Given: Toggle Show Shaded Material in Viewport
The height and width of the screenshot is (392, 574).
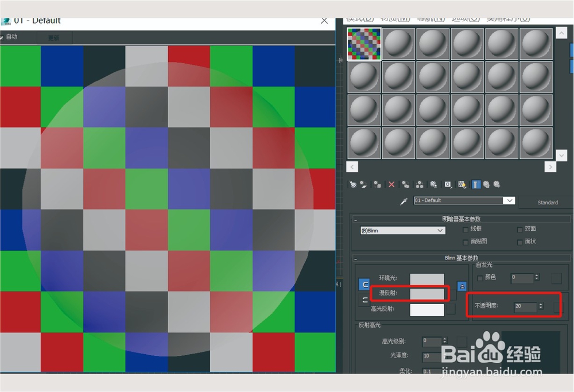Looking at the screenshot, I should click(462, 184).
